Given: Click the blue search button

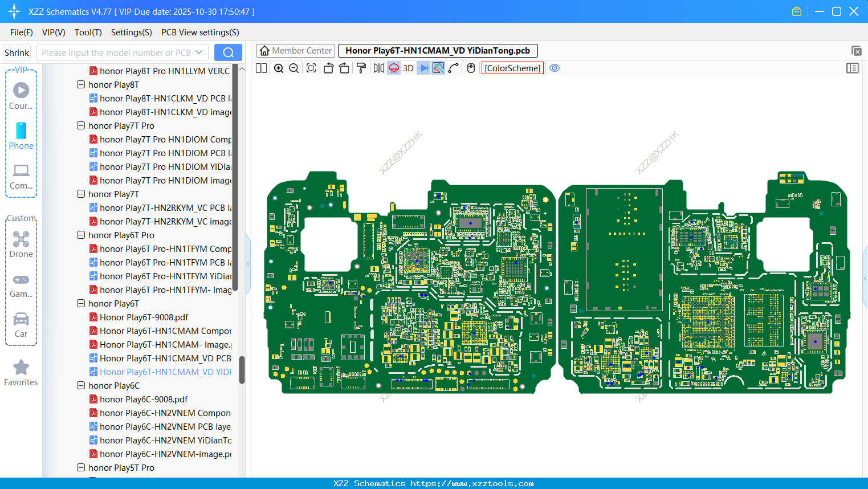Looking at the screenshot, I should pos(228,52).
